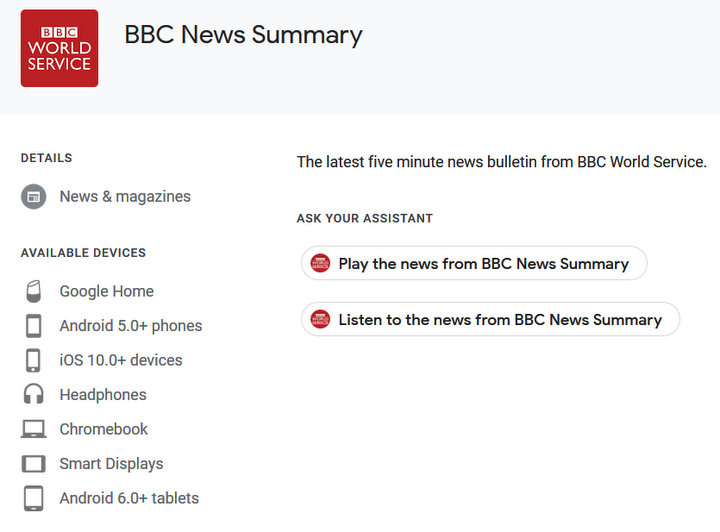Click the small BBC icon in Play chip

click(320, 263)
